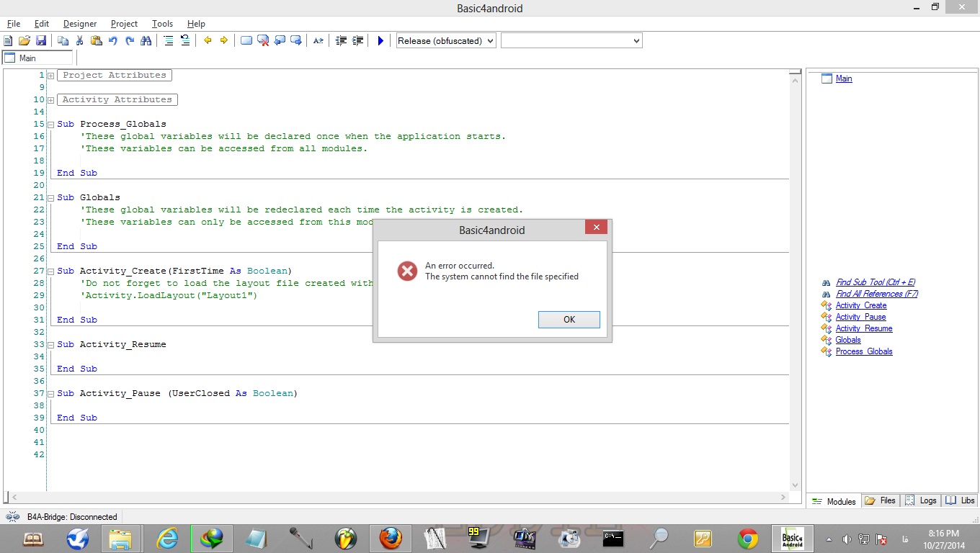The width and height of the screenshot is (980, 553).
Task: Click the Find binoculars icon in toolbar
Action: (x=146, y=41)
